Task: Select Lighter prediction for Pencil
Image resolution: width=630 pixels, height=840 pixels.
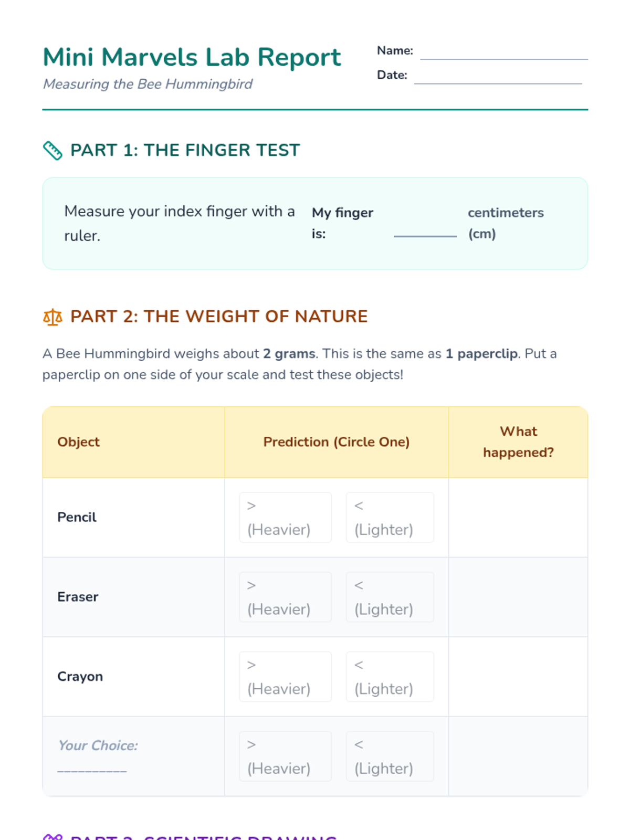Action: pos(390,518)
